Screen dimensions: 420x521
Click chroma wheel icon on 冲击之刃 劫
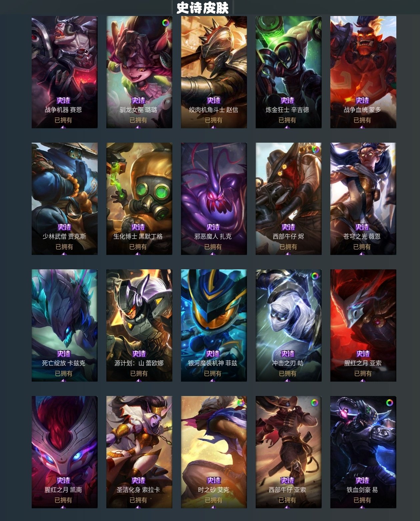pyautogui.click(x=315, y=276)
